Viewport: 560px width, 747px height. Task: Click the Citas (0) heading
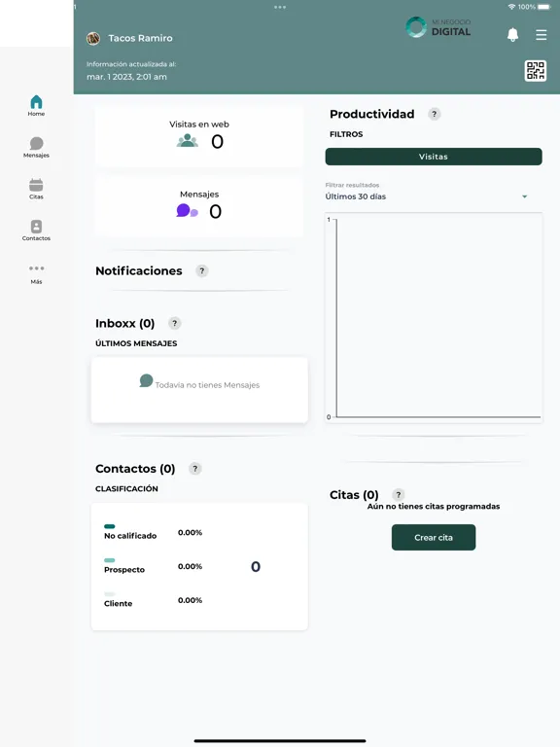pyautogui.click(x=354, y=495)
